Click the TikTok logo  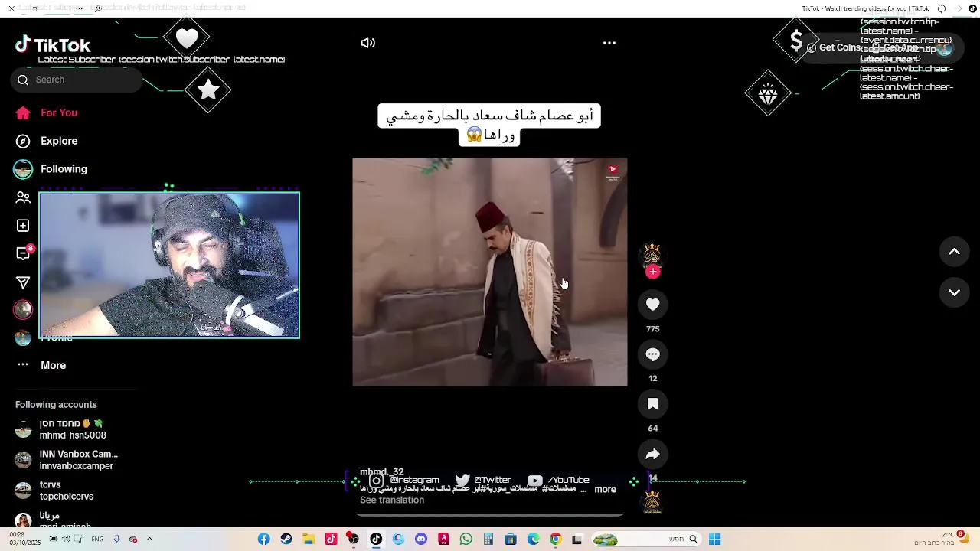53,45
